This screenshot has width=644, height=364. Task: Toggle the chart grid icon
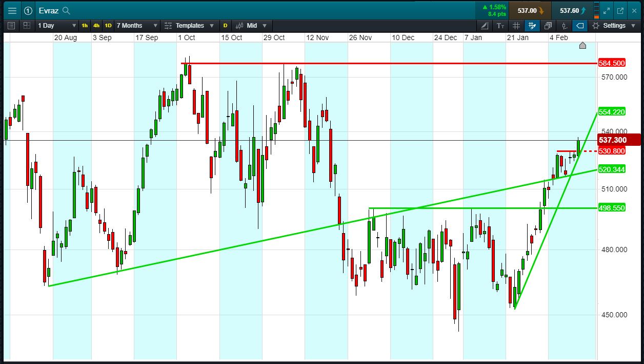[516, 25]
